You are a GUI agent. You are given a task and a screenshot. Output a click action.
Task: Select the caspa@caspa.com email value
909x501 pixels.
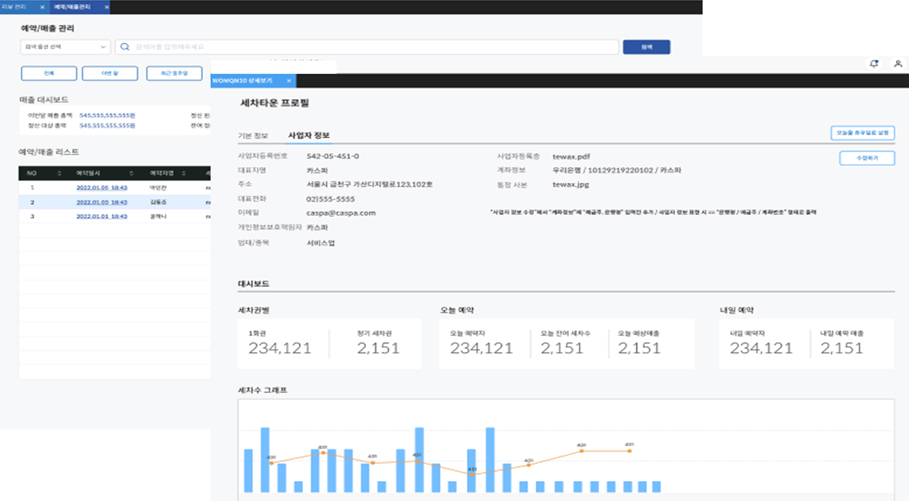(x=341, y=213)
